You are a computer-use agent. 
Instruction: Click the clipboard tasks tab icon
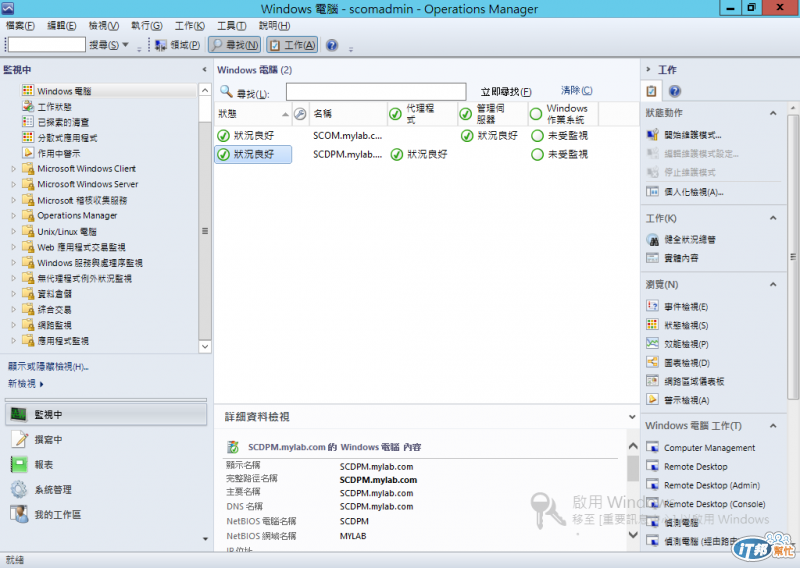pyautogui.click(x=651, y=91)
